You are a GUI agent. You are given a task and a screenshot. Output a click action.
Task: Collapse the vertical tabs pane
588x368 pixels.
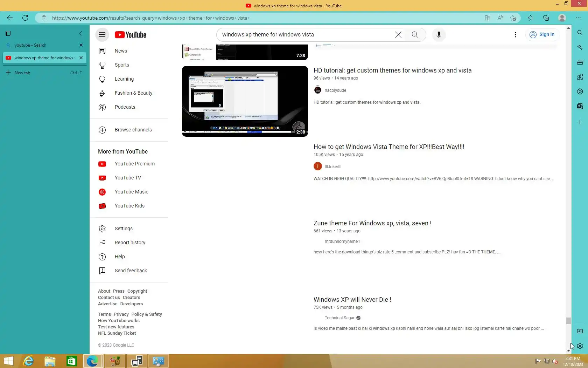click(81, 33)
